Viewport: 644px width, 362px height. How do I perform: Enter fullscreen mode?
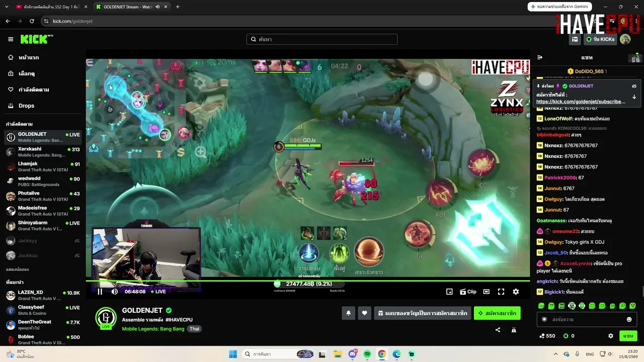[501, 292]
